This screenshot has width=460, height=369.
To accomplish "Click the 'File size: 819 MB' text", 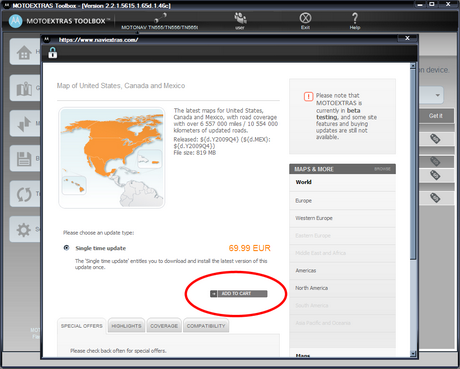I will click(195, 153).
